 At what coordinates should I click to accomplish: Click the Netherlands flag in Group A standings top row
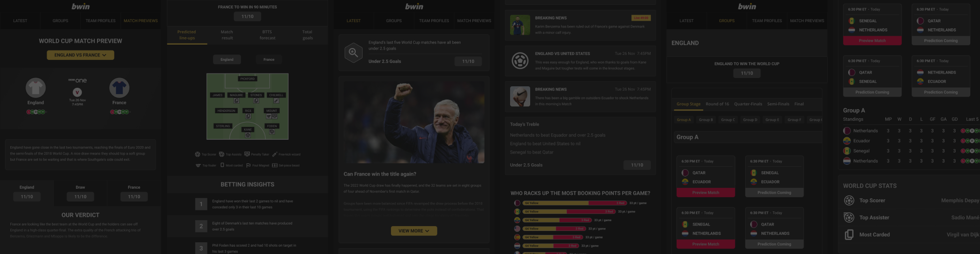pyautogui.click(x=847, y=131)
